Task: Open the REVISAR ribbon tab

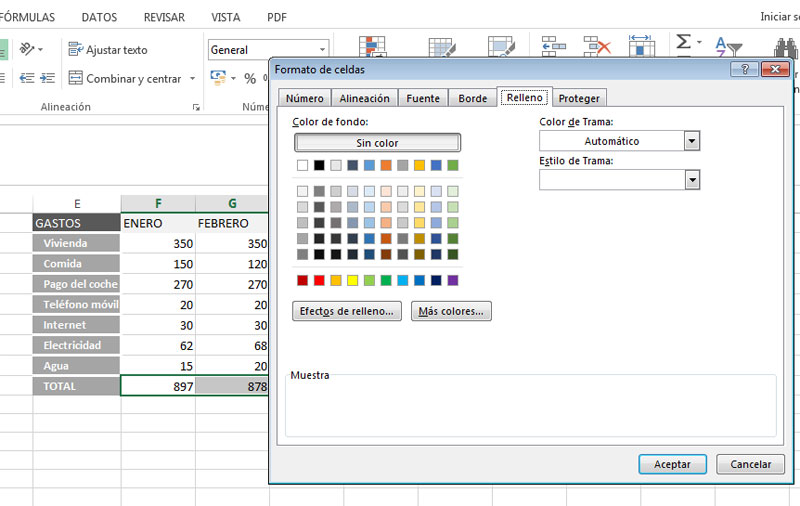Action: tap(164, 17)
